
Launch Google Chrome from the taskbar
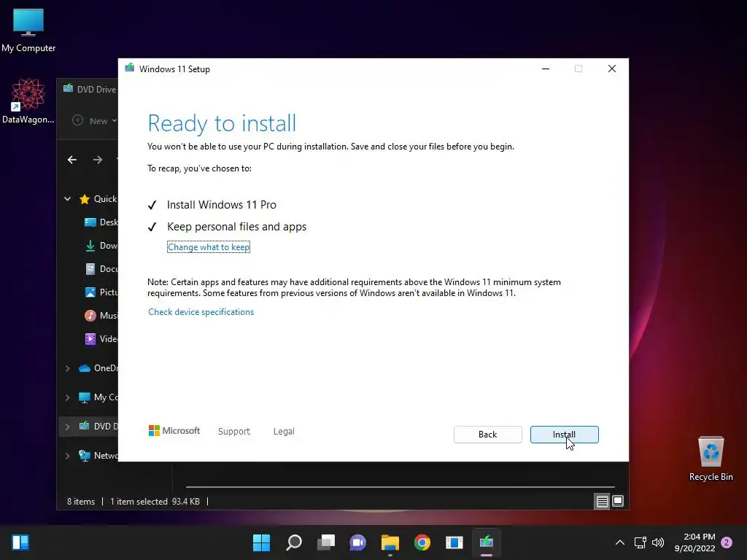(422, 542)
